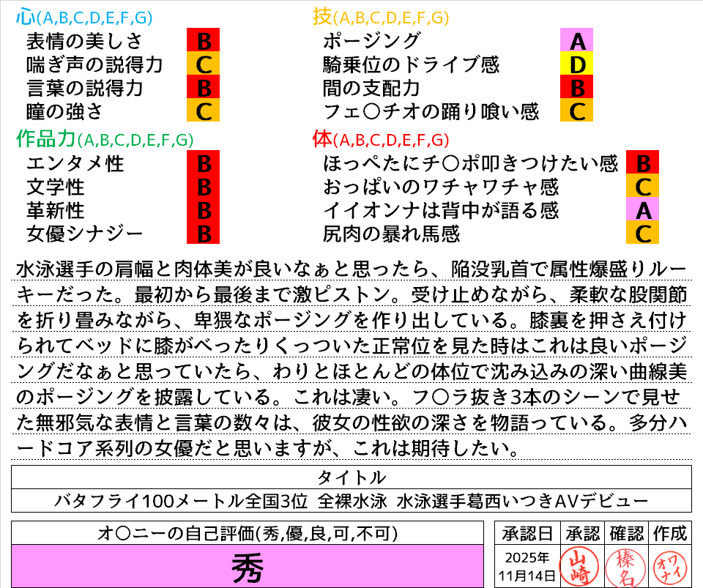Image resolution: width=703 pixels, height=588 pixels.
Task: Click the red B grade for 表情の美しさ
Action: pyautogui.click(x=204, y=40)
